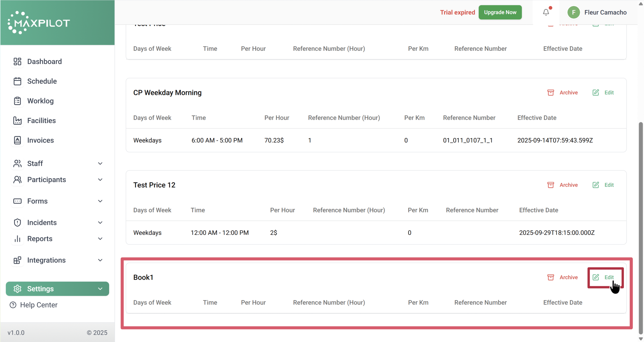Open the Forms menu item
Image resolution: width=644 pixels, height=342 pixels.
click(37, 201)
